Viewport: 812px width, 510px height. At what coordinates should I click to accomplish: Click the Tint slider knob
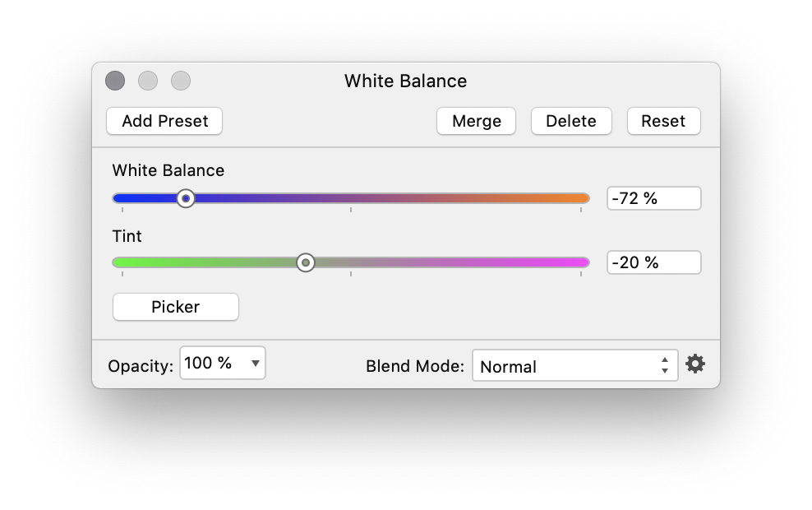[x=305, y=262]
